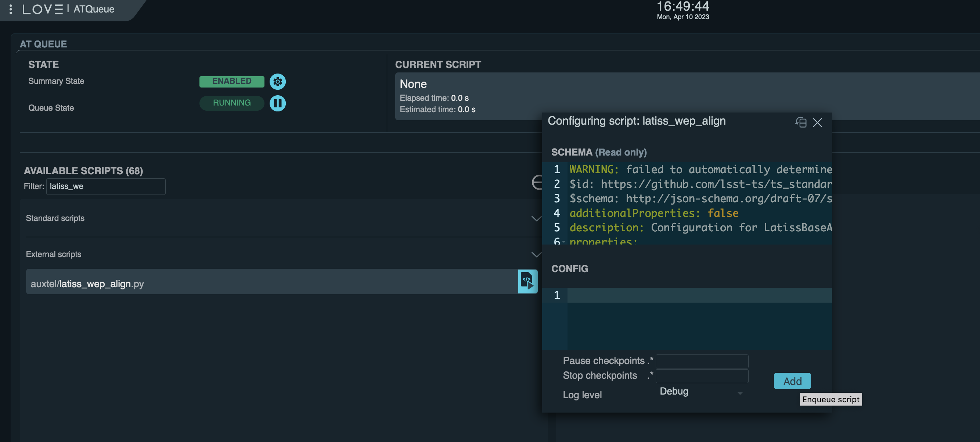
Task: Focus the scripts Filter text field
Action: point(106,186)
